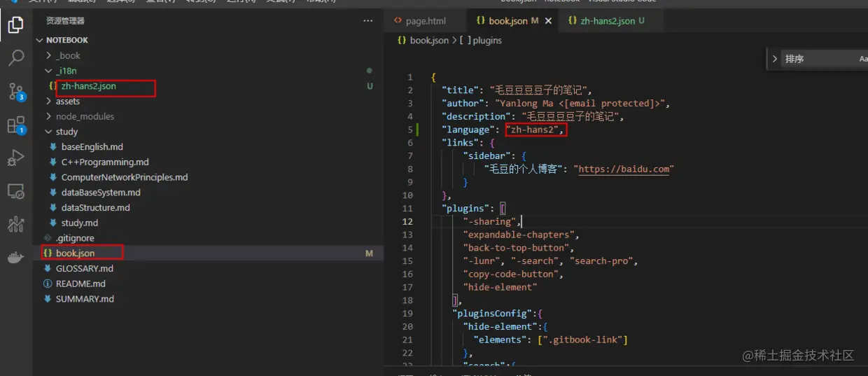The height and width of the screenshot is (376, 868).
Task: Click first "hide-element" on line 17
Action: coord(500,287)
